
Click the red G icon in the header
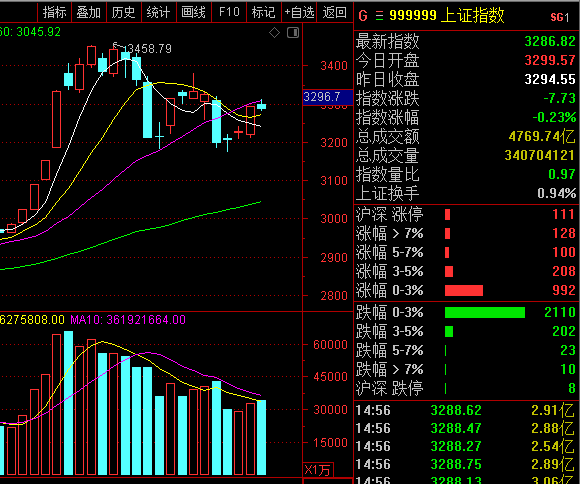[363, 16]
